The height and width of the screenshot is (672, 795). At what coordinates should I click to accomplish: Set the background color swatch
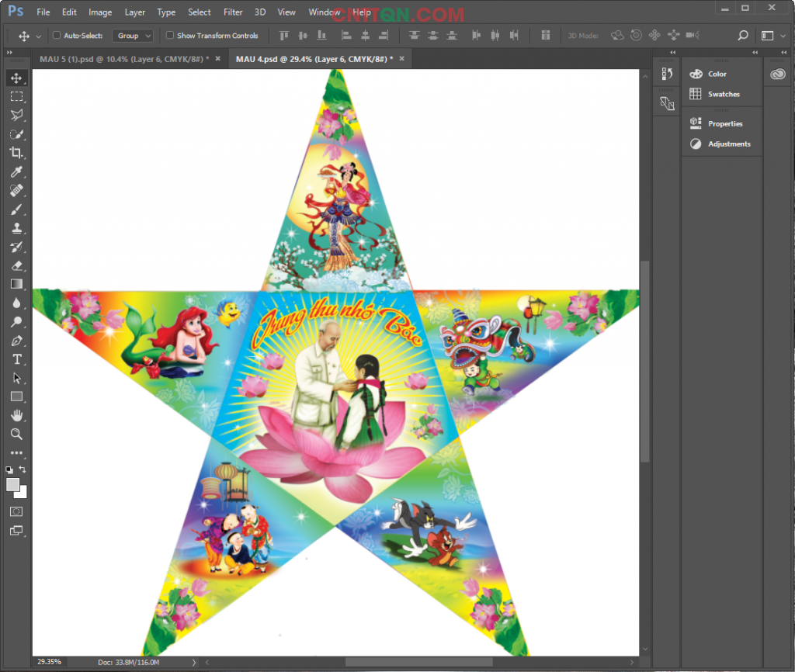(x=23, y=493)
